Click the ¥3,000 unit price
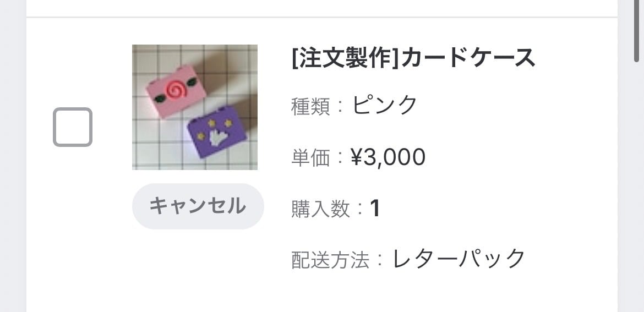 coord(388,157)
